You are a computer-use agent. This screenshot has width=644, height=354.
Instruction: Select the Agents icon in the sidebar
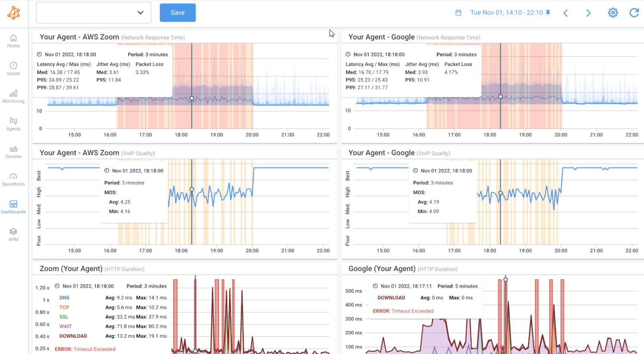tap(13, 124)
